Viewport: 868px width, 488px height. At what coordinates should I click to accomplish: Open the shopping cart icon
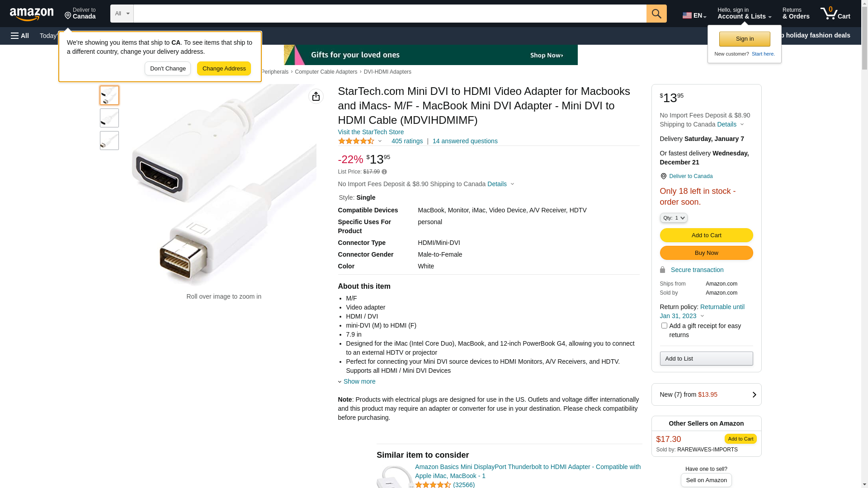pyautogui.click(x=835, y=14)
